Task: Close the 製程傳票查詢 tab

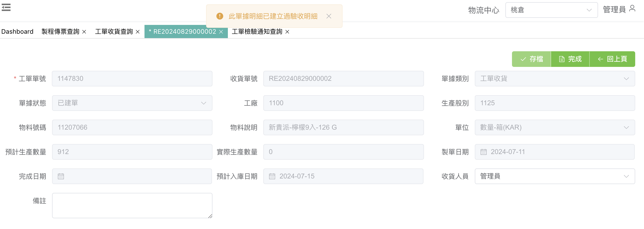Action: click(84, 32)
